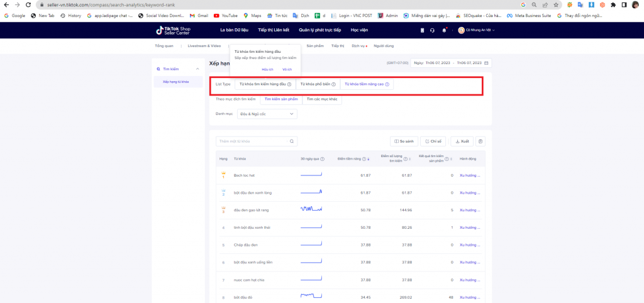Click the trend sparkline for bột đậu đỏ
Image resolution: width=644 pixels, height=303 pixels.
pyautogui.click(x=311, y=296)
